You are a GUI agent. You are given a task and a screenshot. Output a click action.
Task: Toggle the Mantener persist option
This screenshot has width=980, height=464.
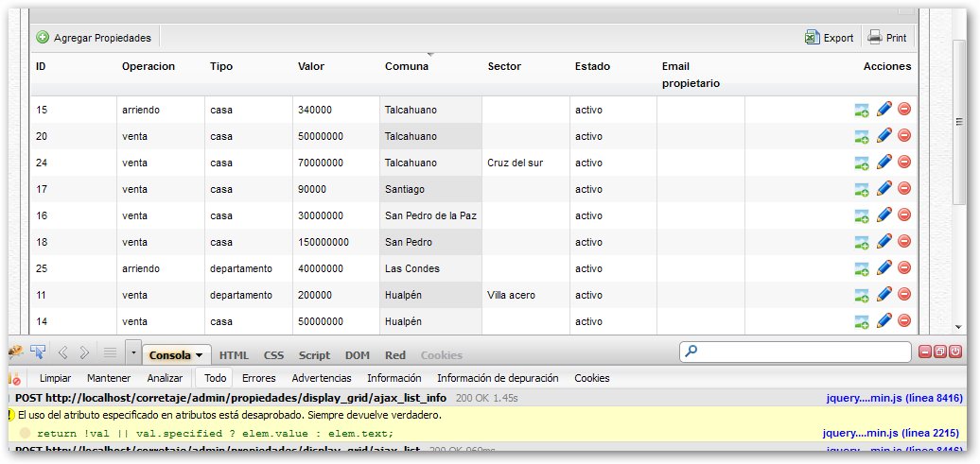tap(109, 378)
